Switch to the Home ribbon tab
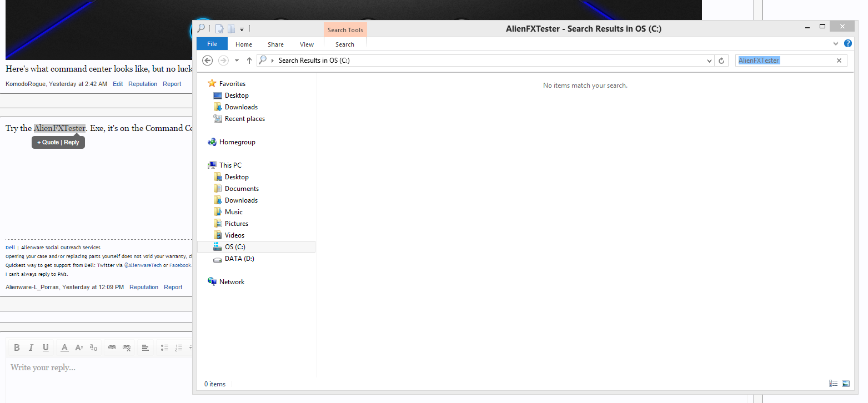This screenshot has width=868, height=403. [244, 44]
